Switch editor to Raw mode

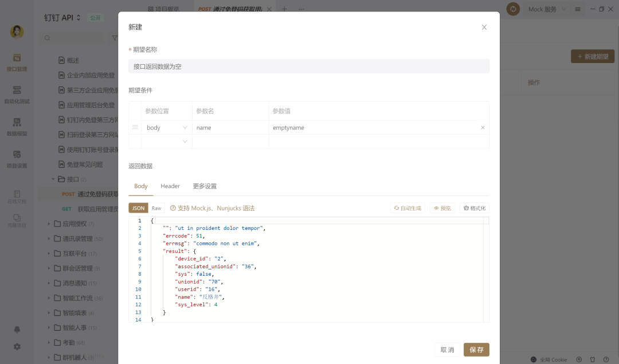coord(155,208)
